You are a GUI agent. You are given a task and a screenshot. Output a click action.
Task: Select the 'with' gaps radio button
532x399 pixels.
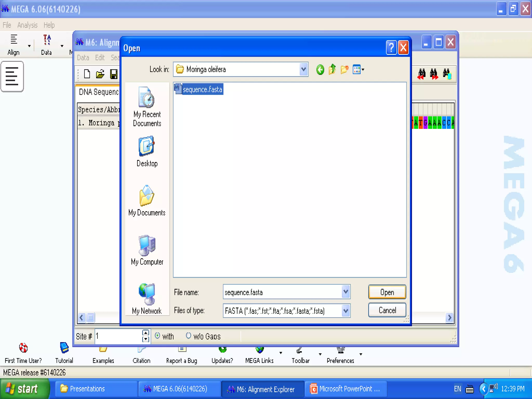[x=157, y=336]
